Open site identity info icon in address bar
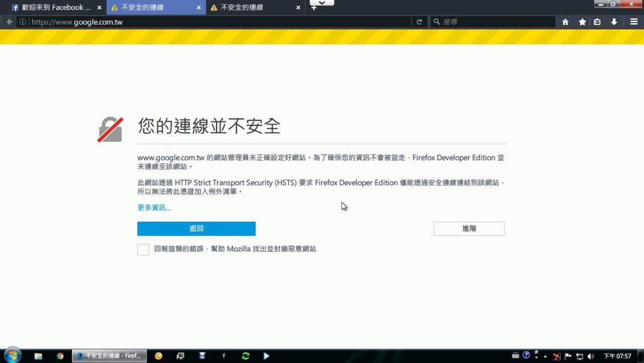The width and height of the screenshot is (644, 363). click(x=23, y=22)
